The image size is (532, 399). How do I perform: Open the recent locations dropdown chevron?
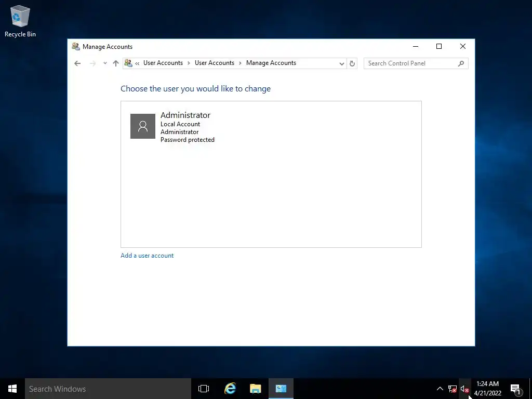105,63
